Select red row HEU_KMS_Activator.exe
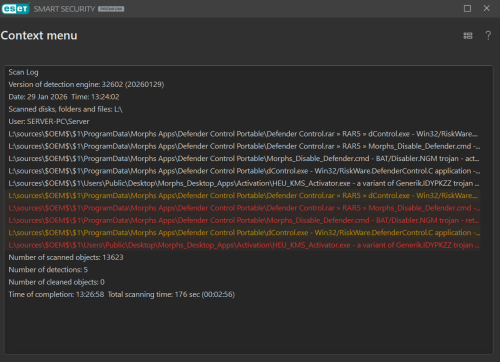 click(244, 245)
